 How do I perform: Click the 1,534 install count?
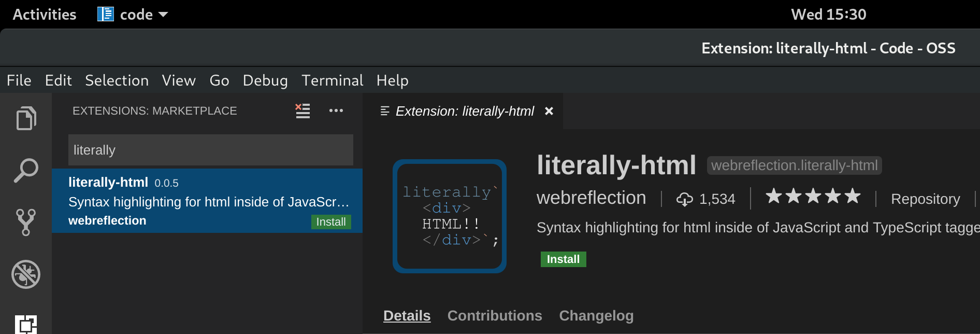717,199
